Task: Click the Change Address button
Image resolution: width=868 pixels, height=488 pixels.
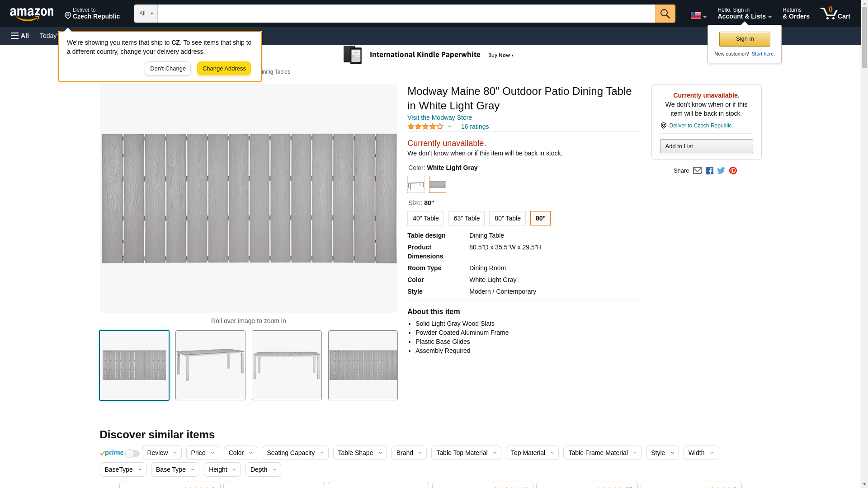Action: click(x=224, y=69)
